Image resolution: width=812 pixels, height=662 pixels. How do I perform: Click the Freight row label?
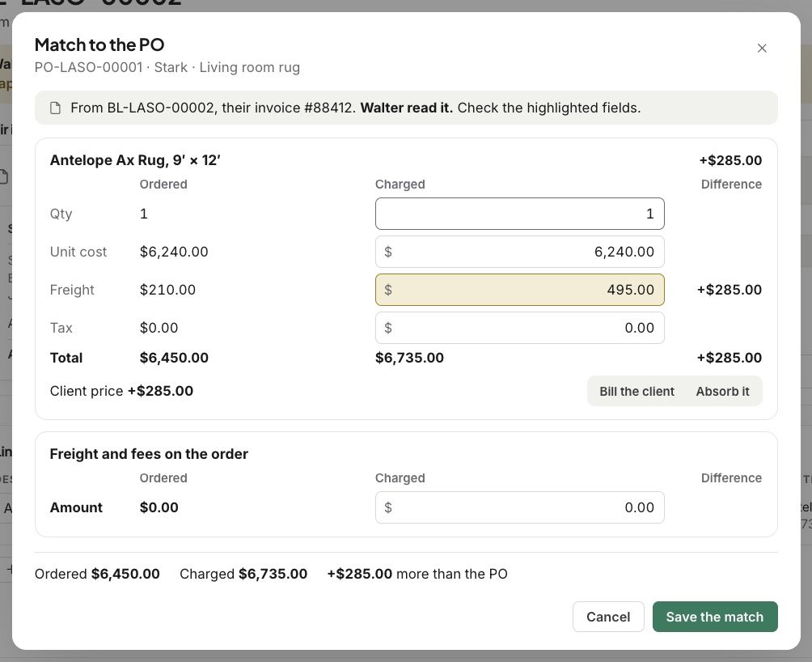pos(72,290)
